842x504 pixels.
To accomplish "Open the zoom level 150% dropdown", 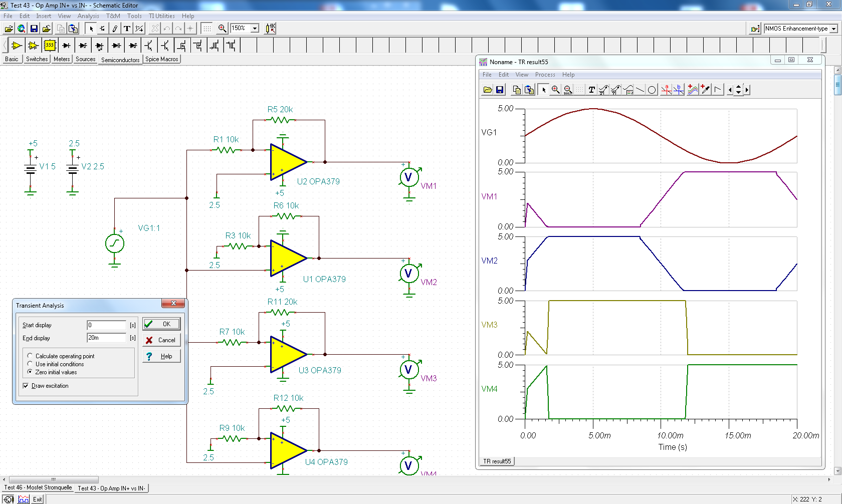I will pyautogui.click(x=255, y=29).
